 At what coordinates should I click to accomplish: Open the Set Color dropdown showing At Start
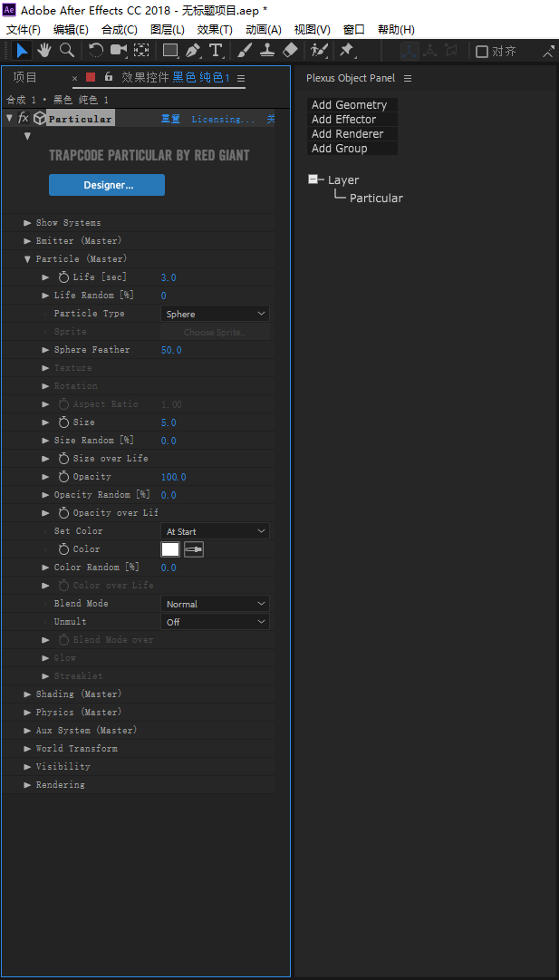[215, 531]
